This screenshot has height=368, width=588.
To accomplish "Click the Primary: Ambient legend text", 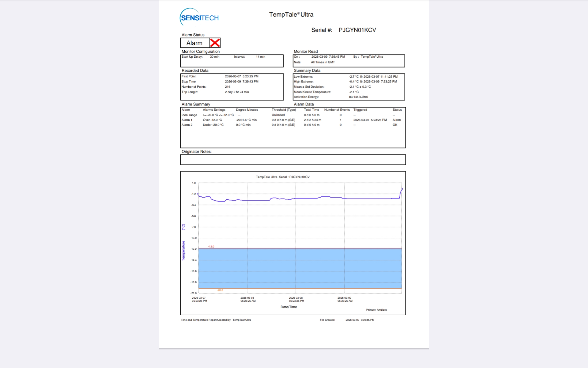I will click(376, 310).
